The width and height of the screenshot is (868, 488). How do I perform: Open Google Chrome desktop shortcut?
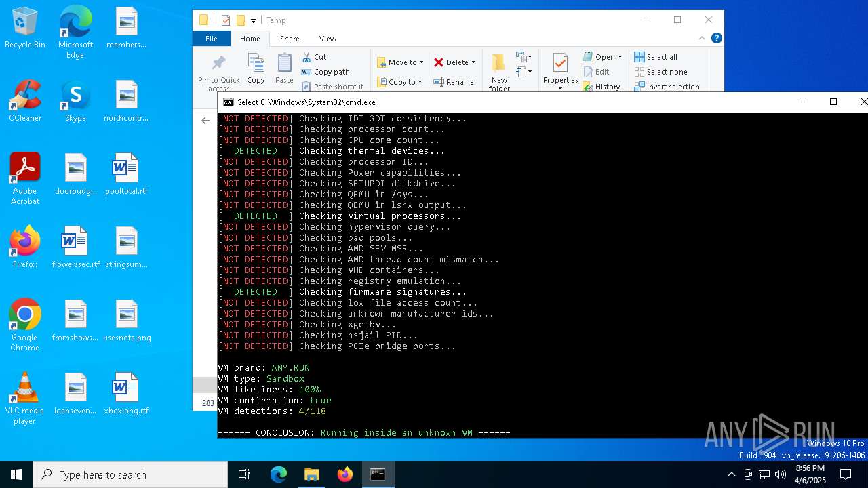tap(25, 325)
